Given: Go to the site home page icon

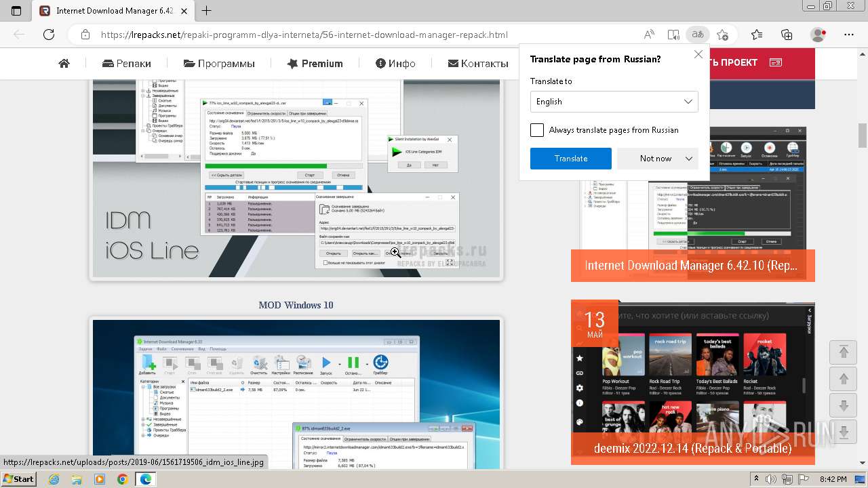Looking at the screenshot, I should click(x=64, y=63).
